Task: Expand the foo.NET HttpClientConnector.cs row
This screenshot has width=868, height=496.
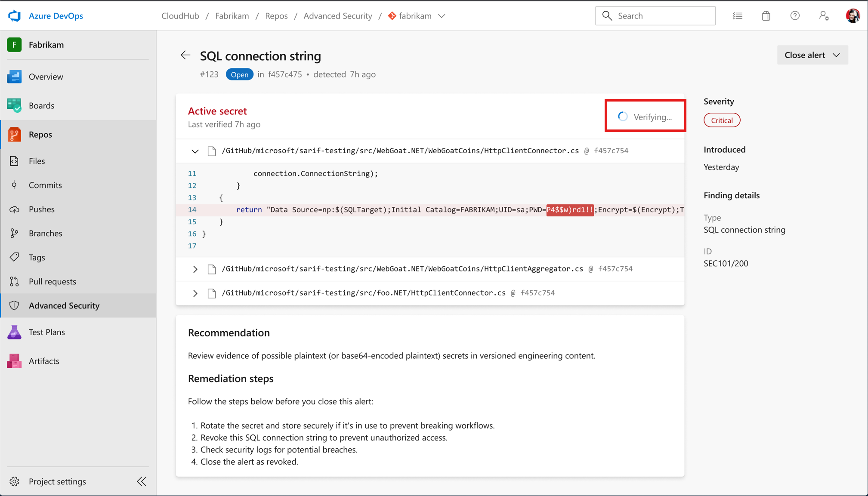Action: [195, 293]
